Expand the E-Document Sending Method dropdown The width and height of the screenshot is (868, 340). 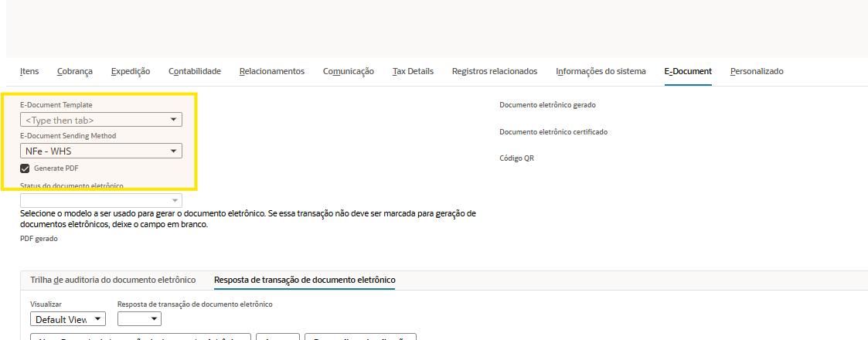coord(175,151)
